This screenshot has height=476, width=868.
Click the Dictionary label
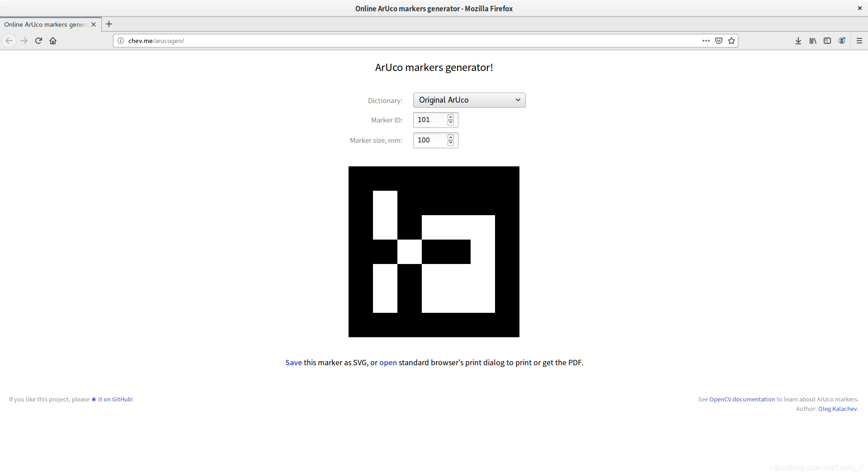tap(385, 100)
